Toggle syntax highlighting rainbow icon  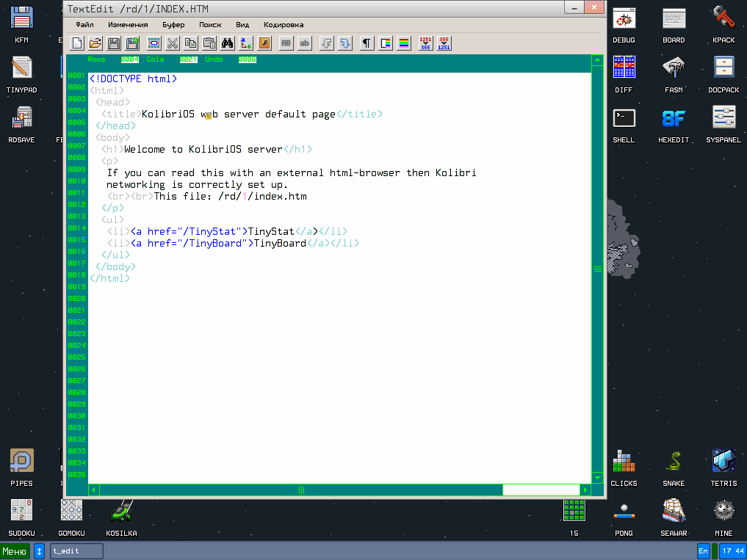pos(403,43)
